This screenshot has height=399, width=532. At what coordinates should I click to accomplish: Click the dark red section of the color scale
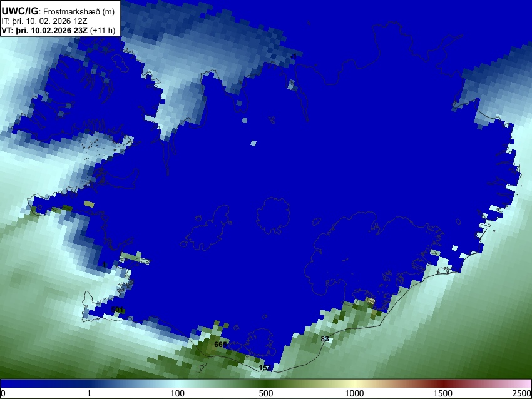point(443,384)
